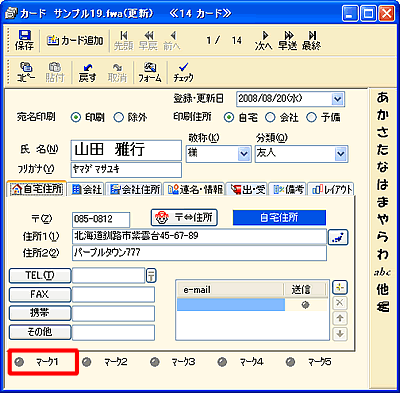Jump to か index in sidebar

(x=383, y=115)
